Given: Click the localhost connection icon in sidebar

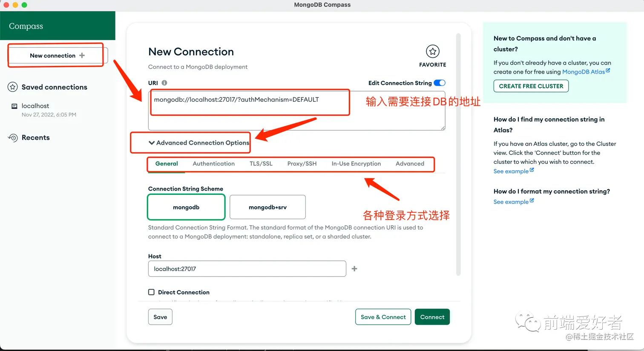Looking at the screenshot, I should click(x=14, y=106).
